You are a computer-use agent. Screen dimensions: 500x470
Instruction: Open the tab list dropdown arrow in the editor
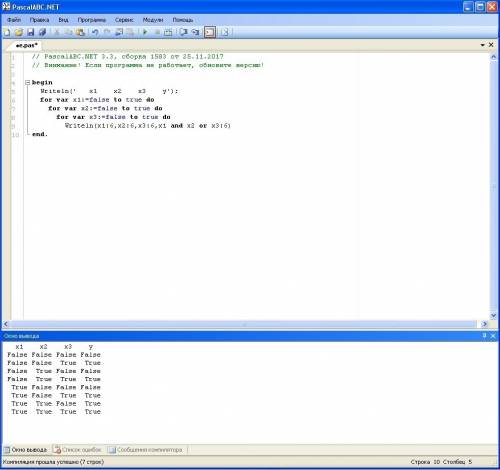tap(482, 45)
